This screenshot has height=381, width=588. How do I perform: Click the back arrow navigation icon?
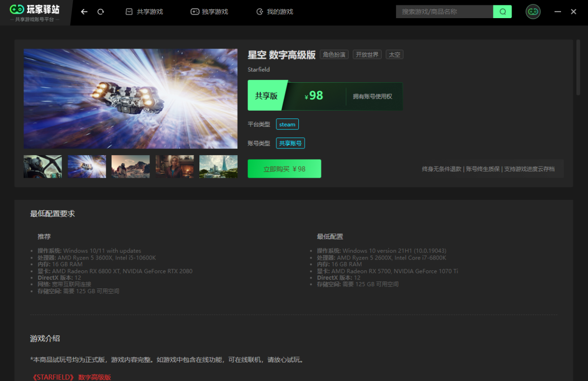pyautogui.click(x=84, y=12)
